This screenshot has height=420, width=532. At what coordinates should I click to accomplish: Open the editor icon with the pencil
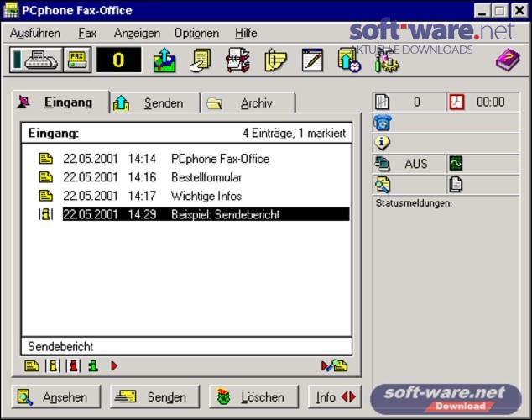(312, 60)
